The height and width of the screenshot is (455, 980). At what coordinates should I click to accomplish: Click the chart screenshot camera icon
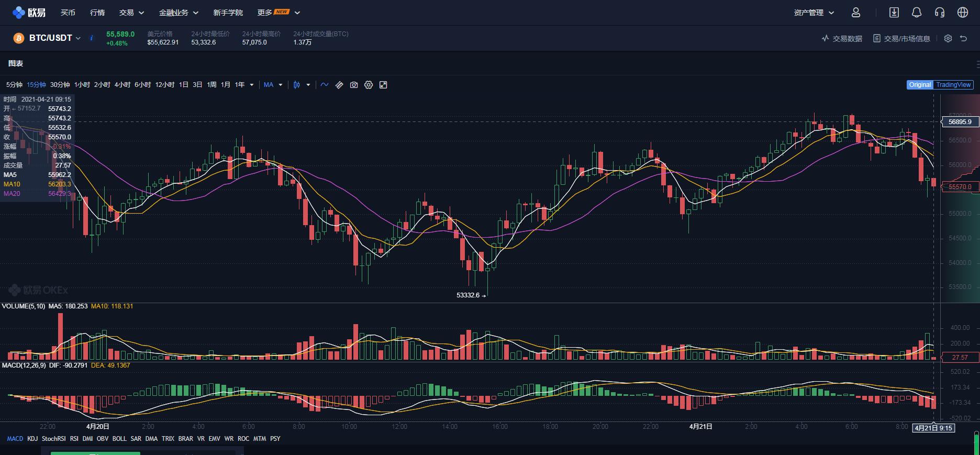354,85
